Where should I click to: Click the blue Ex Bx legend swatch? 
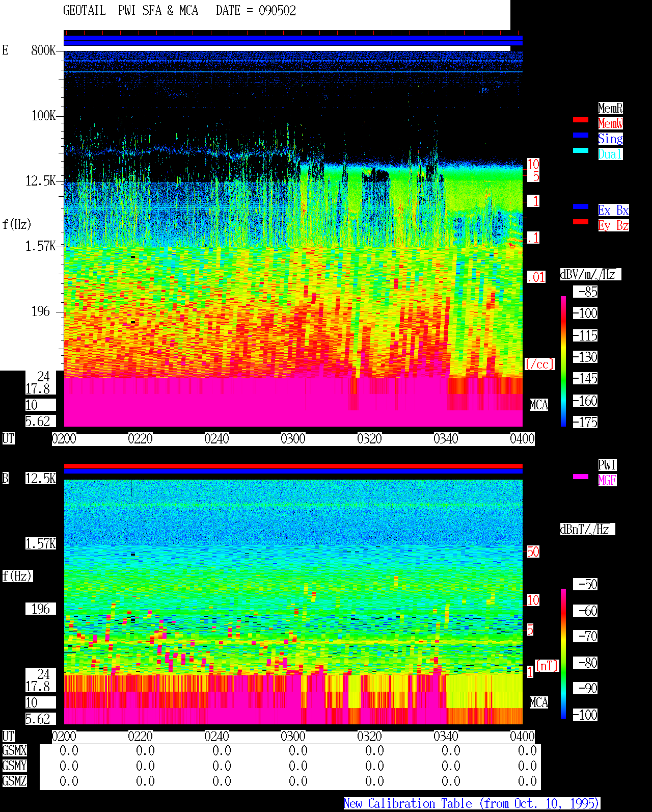pos(581,206)
